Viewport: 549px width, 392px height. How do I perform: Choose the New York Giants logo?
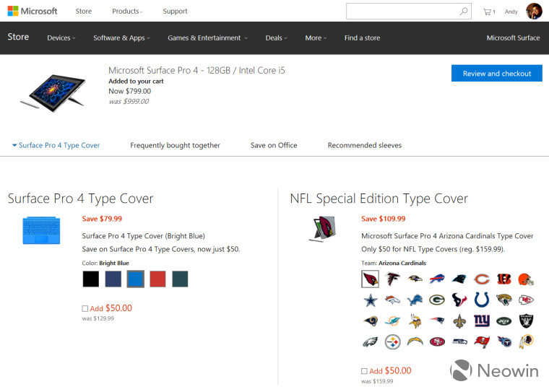(481, 321)
